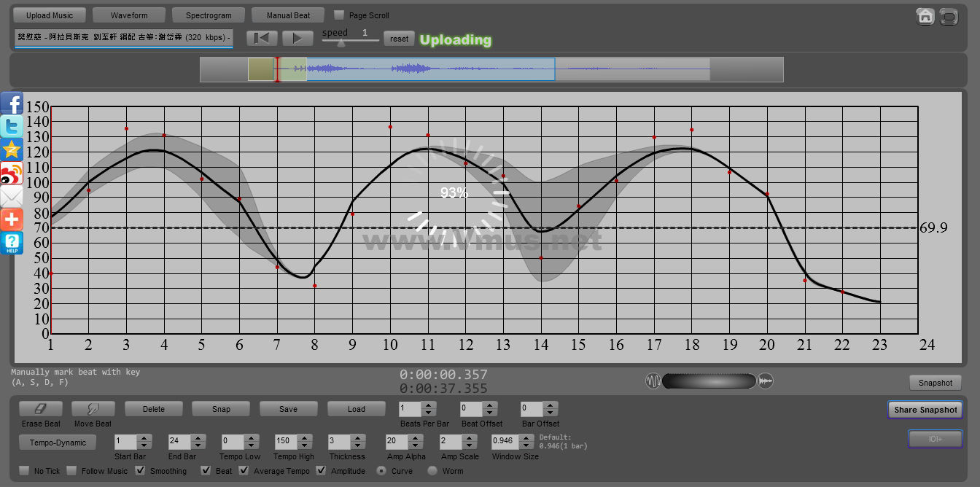
Task: Select the Worm radio button
Action: coord(432,471)
